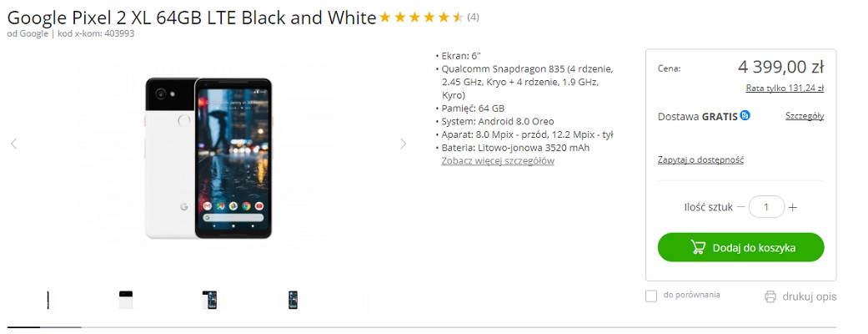The height and width of the screenshot is (334, 868).
Task: Open 'Zobacz więcej szczegółów' link
Action: point(498,161)
